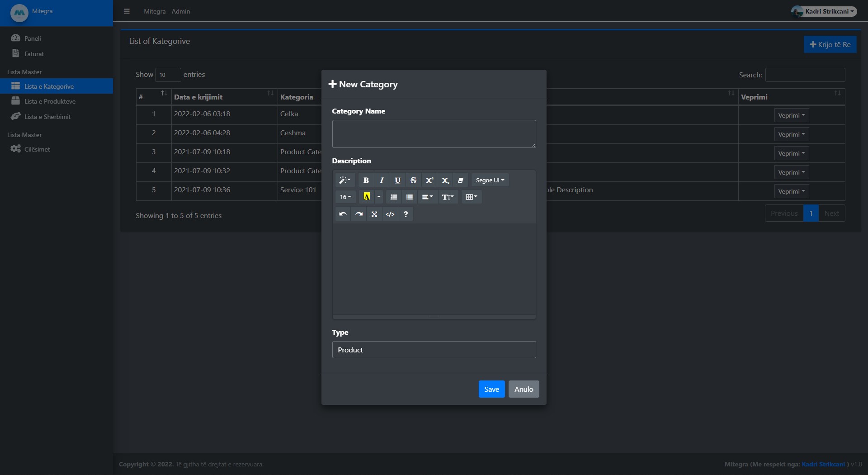Open the Type dropdown showing Product

[x=434, y=350]
